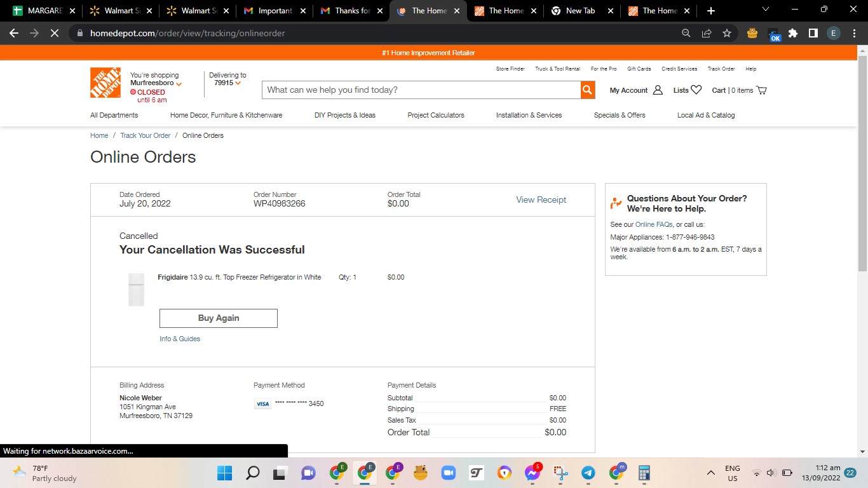The width and height of the screenshot is (868, 488).
Task: Open Truck & Tool Rental link
Action: pos(557,69)
